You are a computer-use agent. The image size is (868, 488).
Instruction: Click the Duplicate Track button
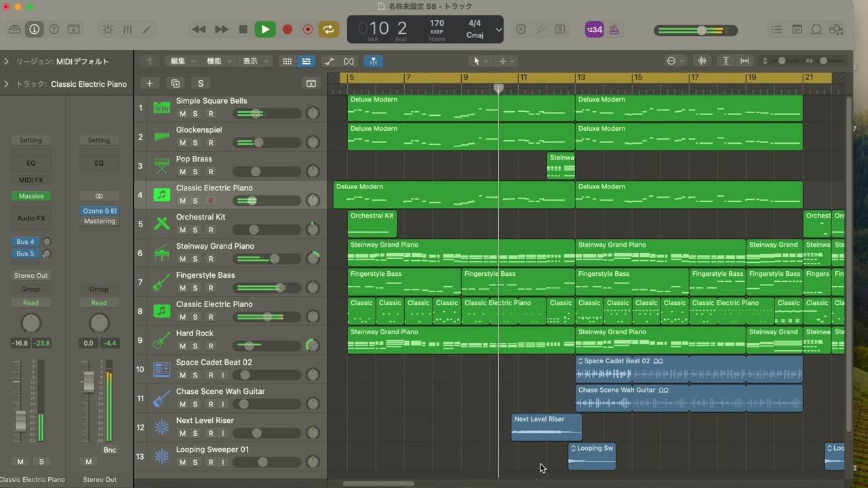(x=175, y=83)
